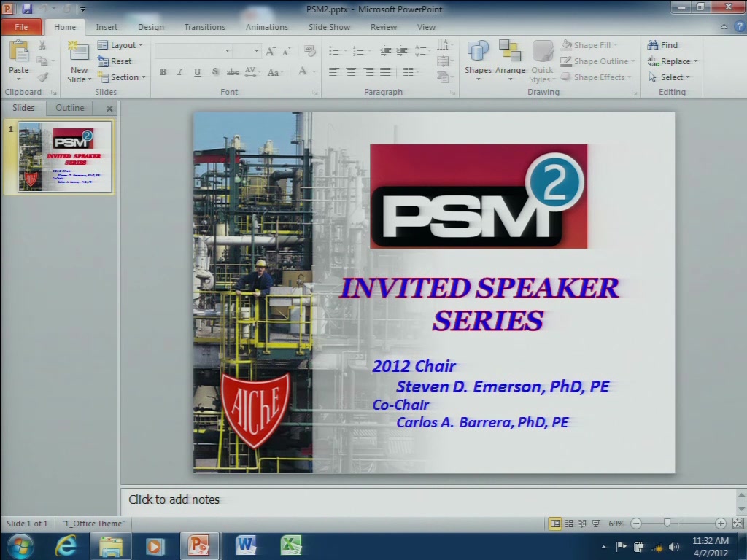Click the Find button

coord(662,45)
